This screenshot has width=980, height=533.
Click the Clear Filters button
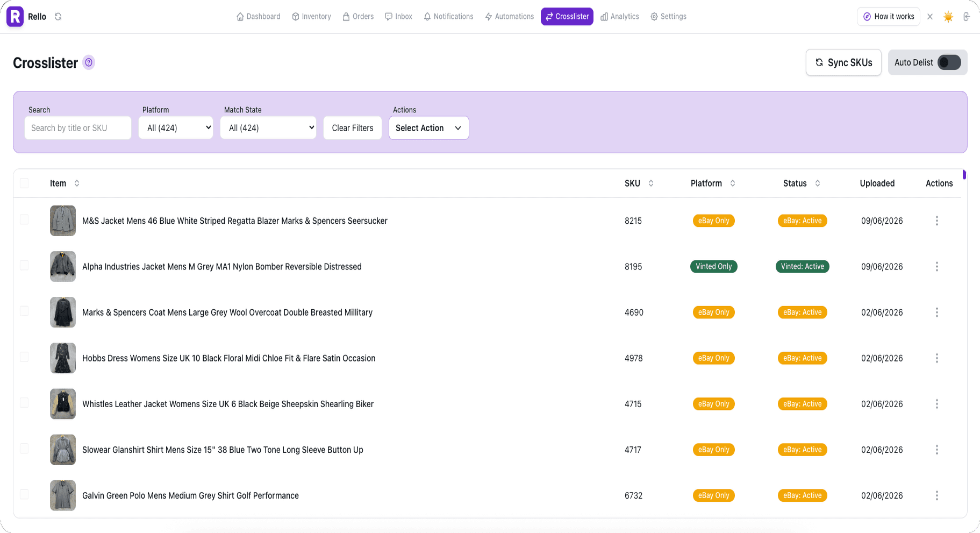point(353,128)
